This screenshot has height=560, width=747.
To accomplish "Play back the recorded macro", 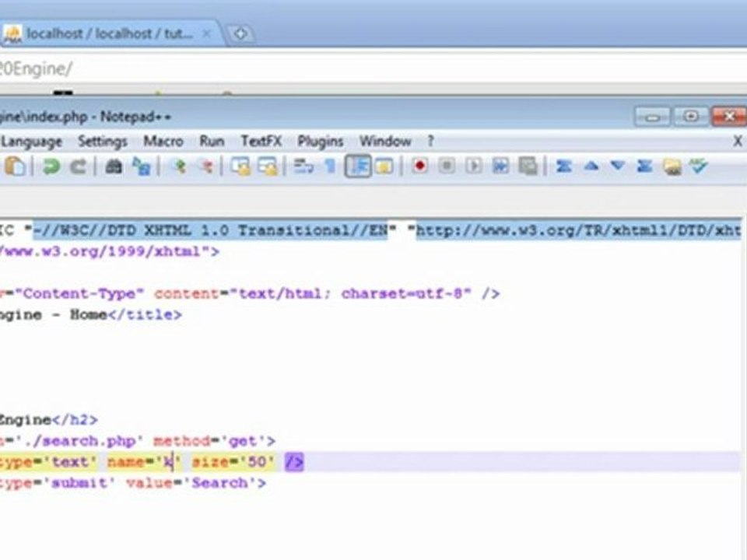I will 474,166.
